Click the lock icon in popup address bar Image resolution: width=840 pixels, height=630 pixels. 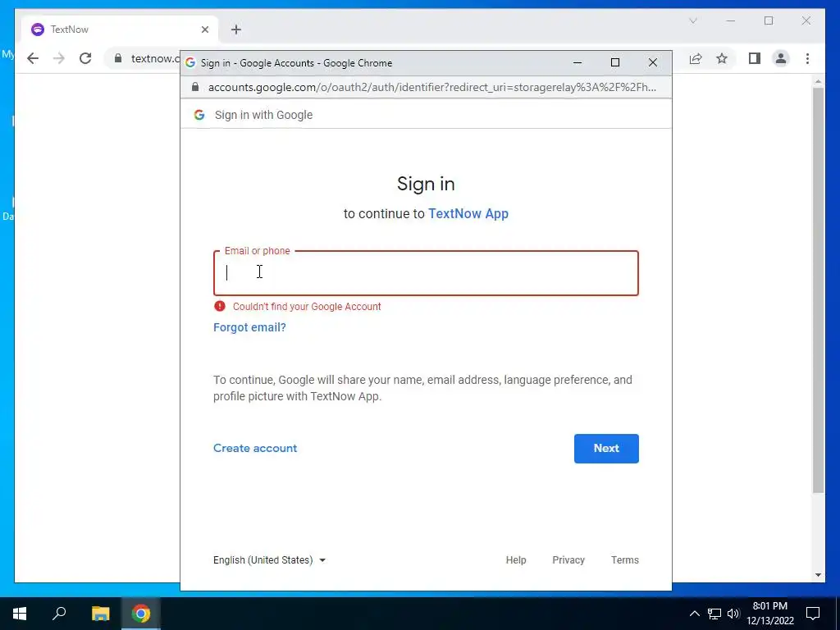pyautogui.click(x=195, y=87)
